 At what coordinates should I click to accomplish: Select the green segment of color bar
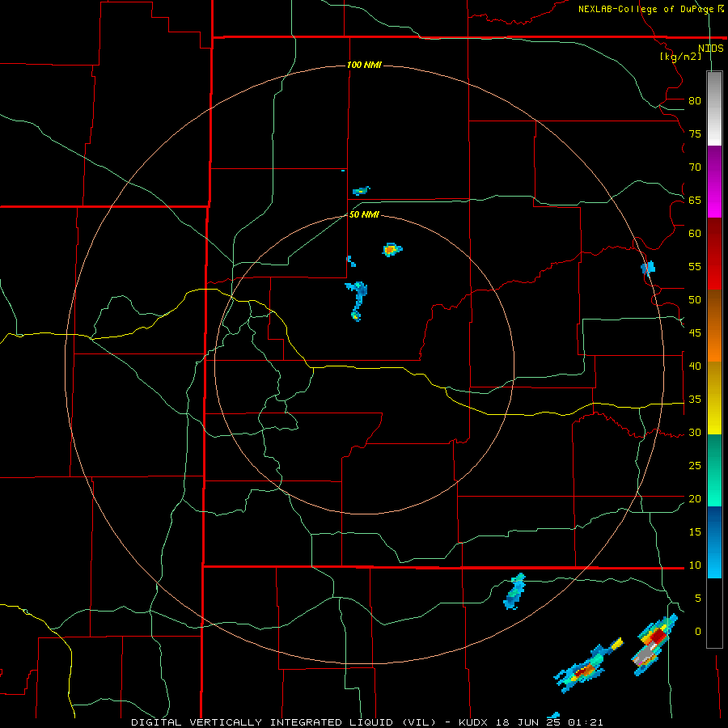pyautogui.click(x=714, y=470)
